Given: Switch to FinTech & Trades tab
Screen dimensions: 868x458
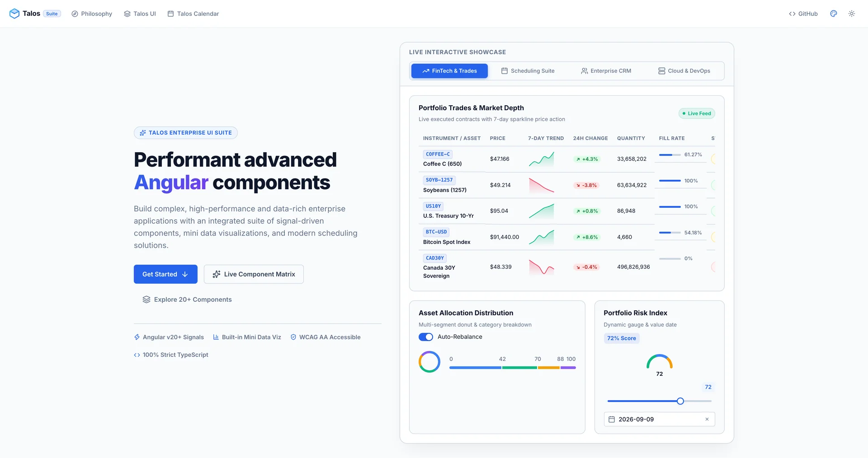Looking at the screenshot, I should (x=449, y=71).
